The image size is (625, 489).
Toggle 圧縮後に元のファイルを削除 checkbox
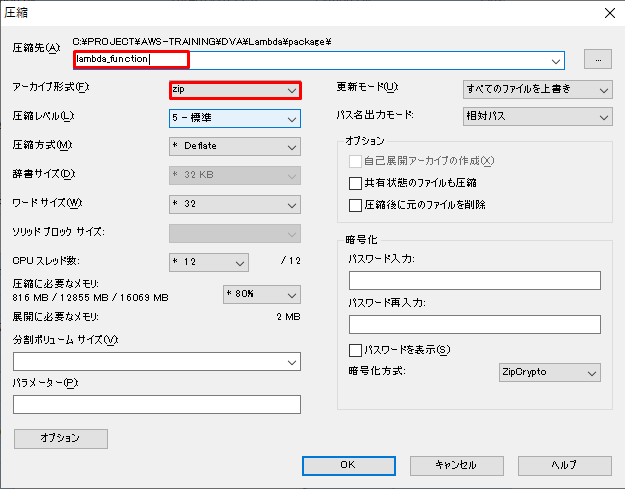point(355,205)
